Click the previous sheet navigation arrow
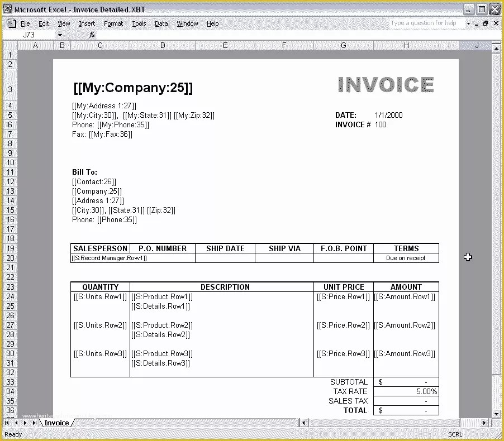Viewport: 504px width, 441px height. point(17,423)
